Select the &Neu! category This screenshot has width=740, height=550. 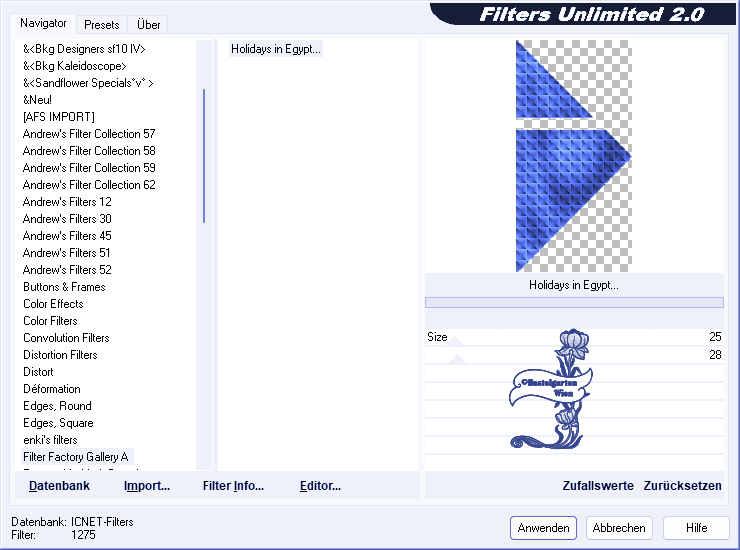pyautogui.click(x=37, y=100)
